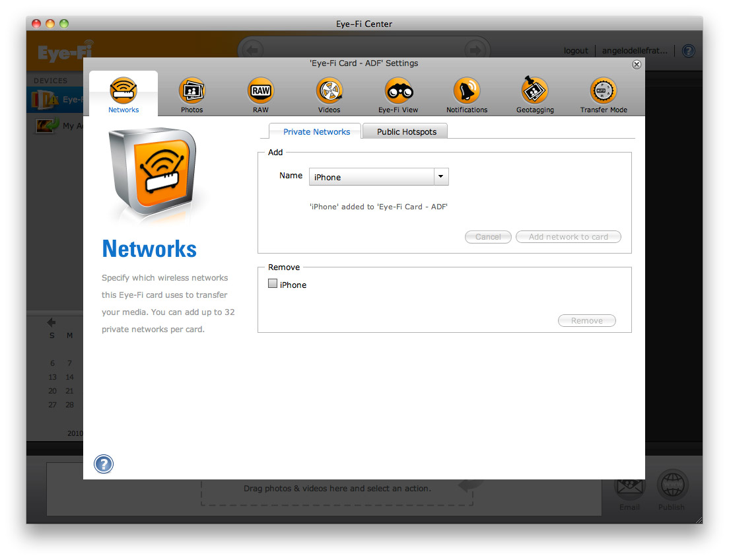Go forward with the main window right arrow

[475, 50]
